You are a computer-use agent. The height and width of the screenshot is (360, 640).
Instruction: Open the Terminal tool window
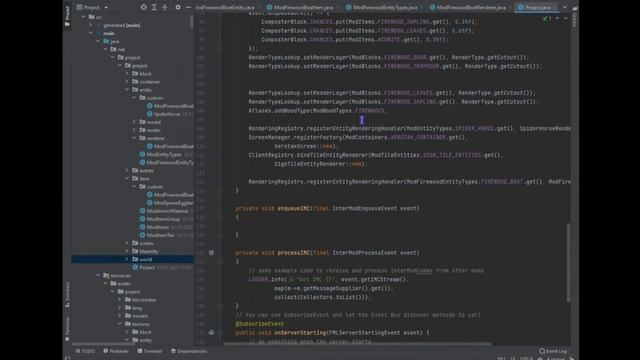tap(150, 351)
